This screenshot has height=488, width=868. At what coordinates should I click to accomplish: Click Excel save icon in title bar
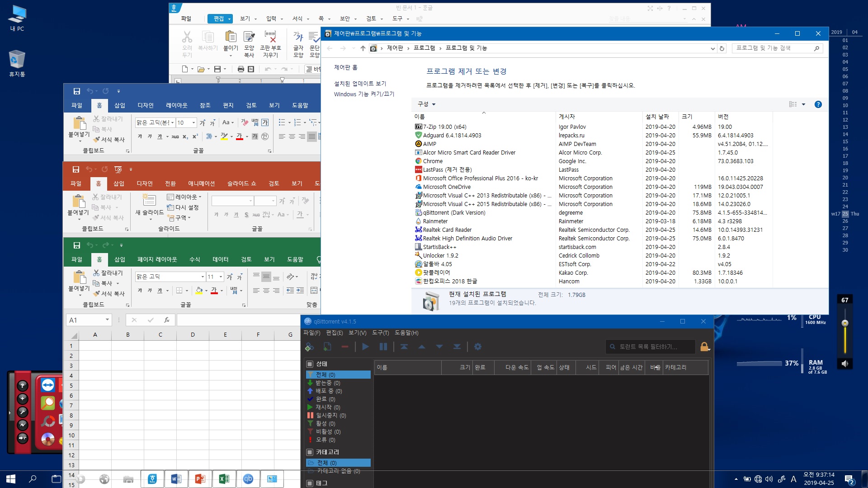tap(77, 245)
